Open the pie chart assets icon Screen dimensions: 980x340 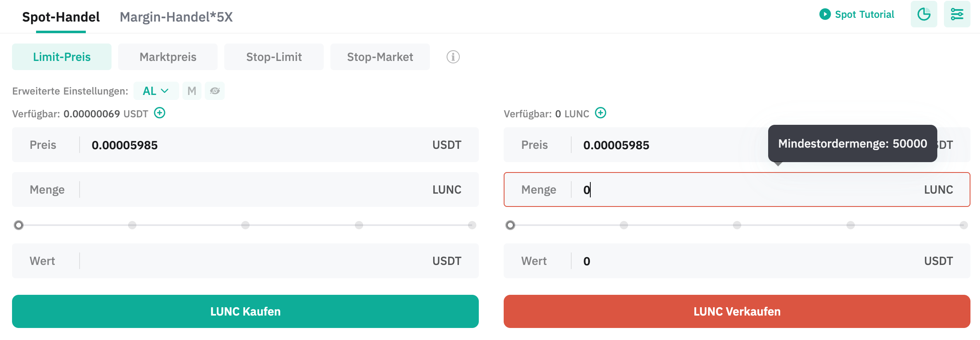[924, 15]
